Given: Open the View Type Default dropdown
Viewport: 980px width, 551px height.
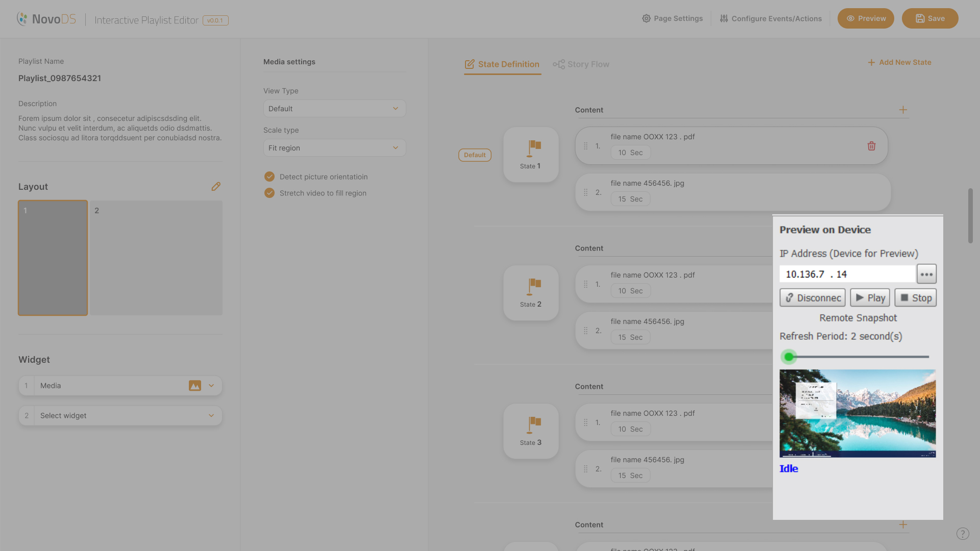Looking at the screenshot, I should 334,109.
